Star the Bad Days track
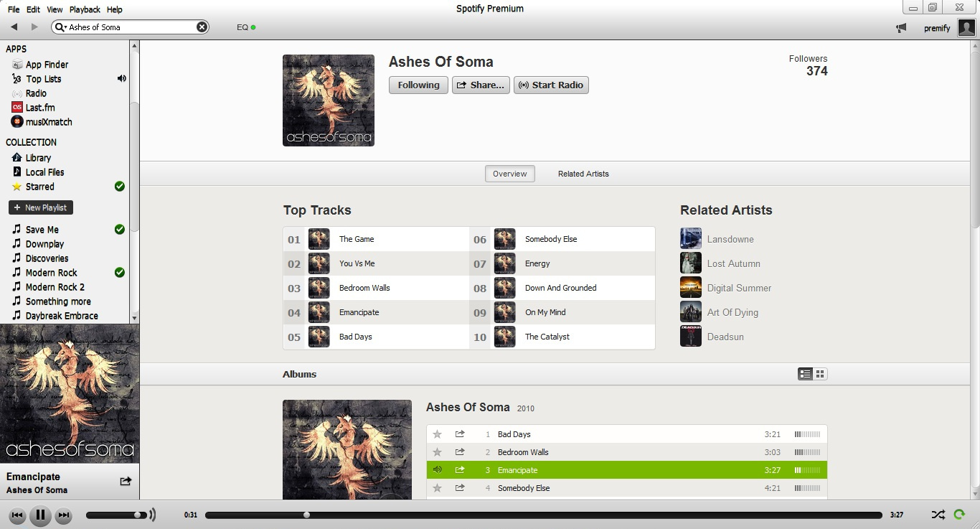 point(437,434)
